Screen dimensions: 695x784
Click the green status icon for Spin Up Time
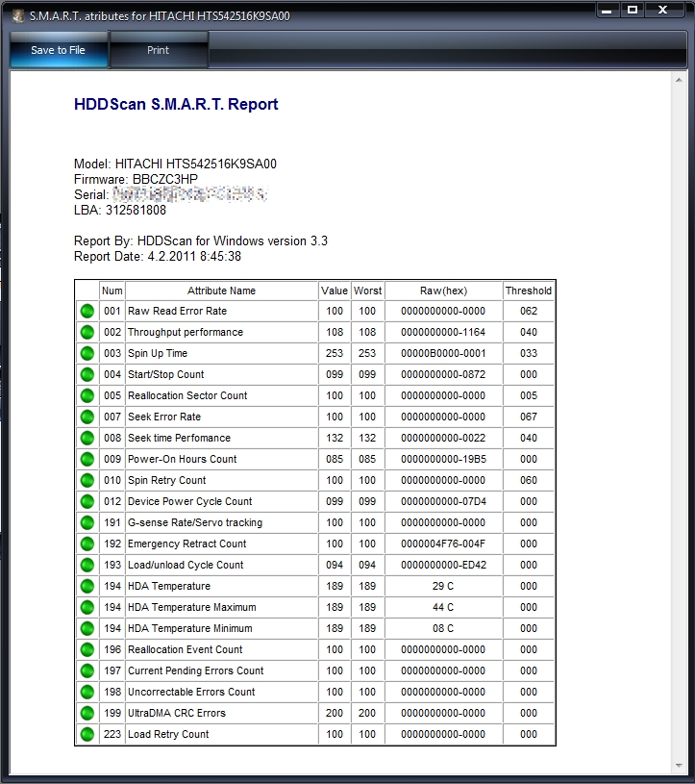(x=87, y=354)
